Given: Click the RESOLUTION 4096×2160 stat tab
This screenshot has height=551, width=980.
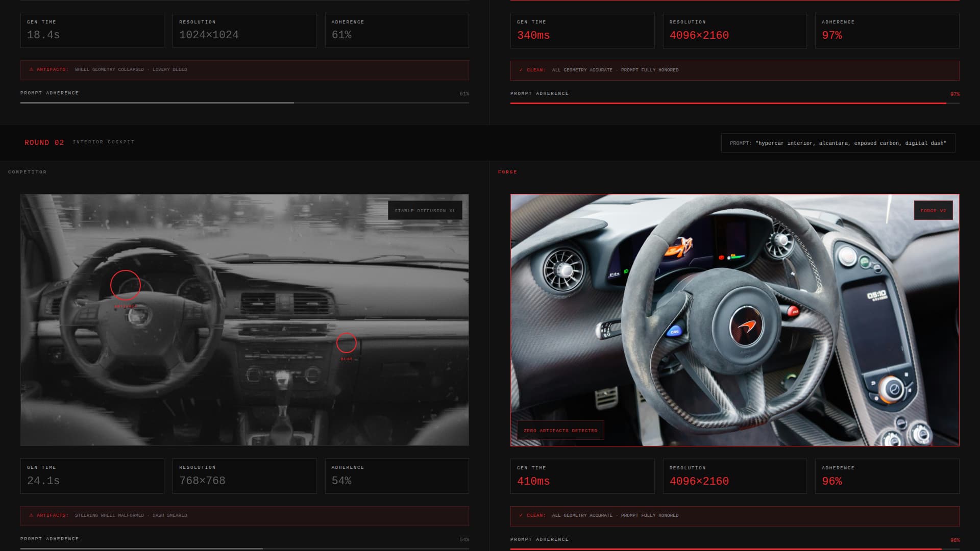Looking at the screenshot, I should 734,30.
